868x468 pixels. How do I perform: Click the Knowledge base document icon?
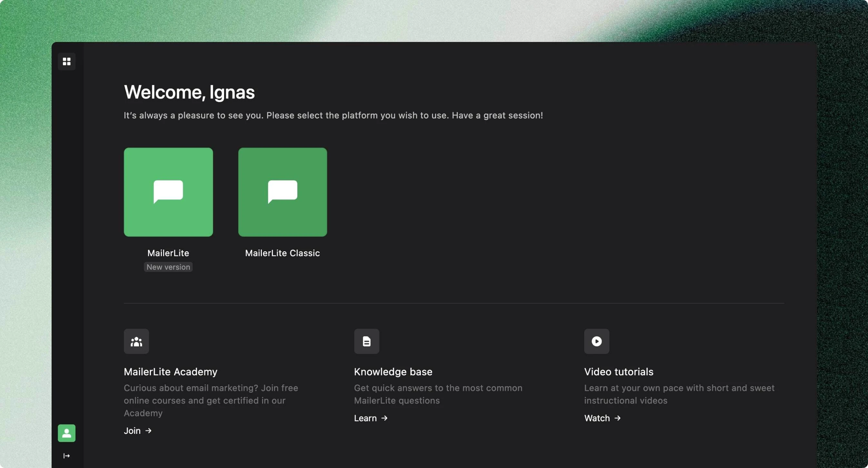[x=366, y=341]
